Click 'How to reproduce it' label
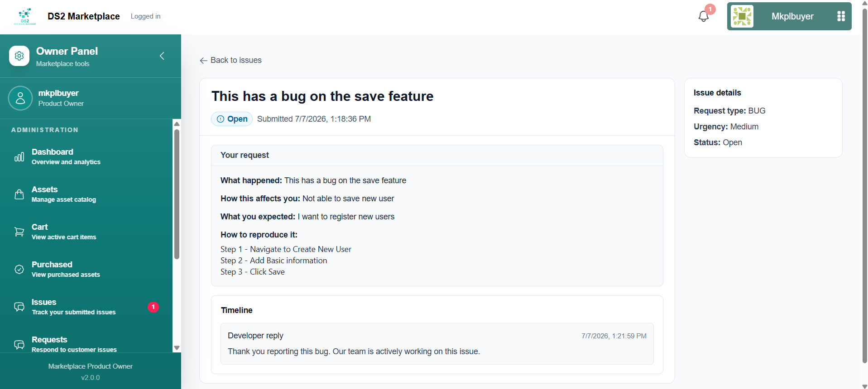Image resolution: width=868 pixels, height=389 pixels. [259, 235]
